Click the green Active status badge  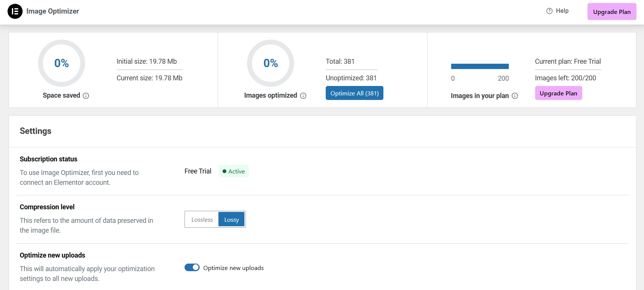coord(233,171)
